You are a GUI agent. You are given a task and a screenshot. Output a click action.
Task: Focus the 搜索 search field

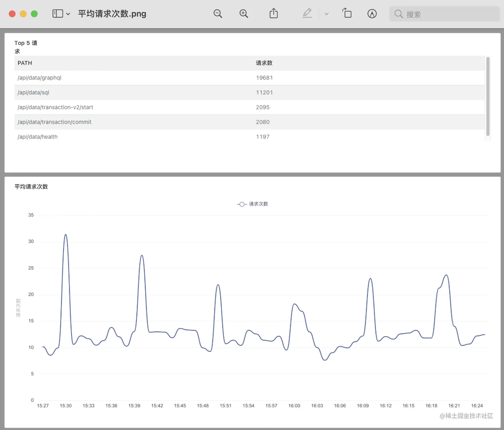click(445, 14)
